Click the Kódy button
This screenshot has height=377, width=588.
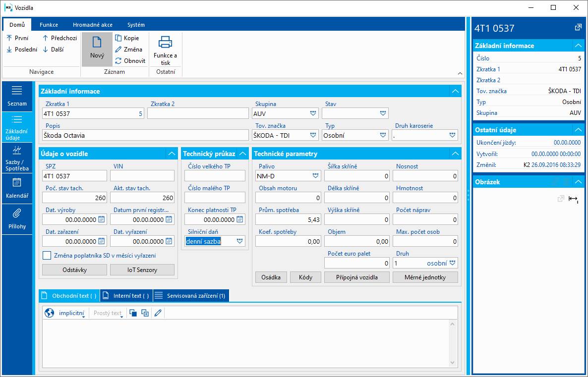pos(305,277)
